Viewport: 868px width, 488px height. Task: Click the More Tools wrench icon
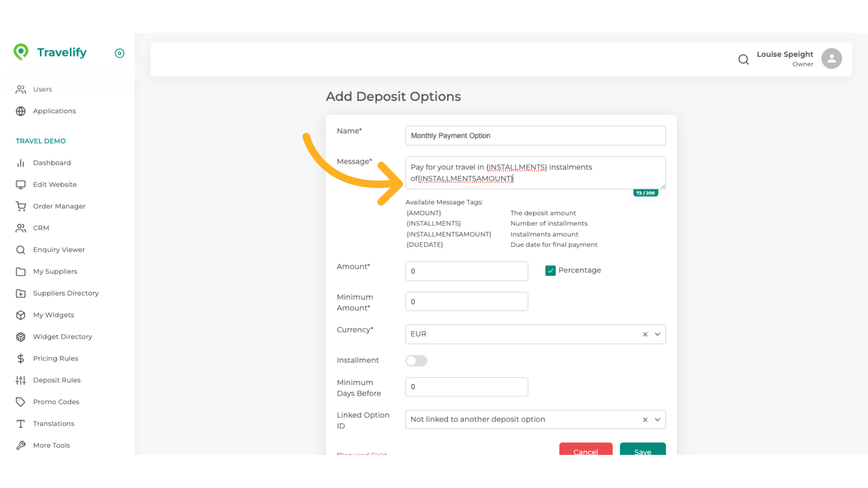21,445
